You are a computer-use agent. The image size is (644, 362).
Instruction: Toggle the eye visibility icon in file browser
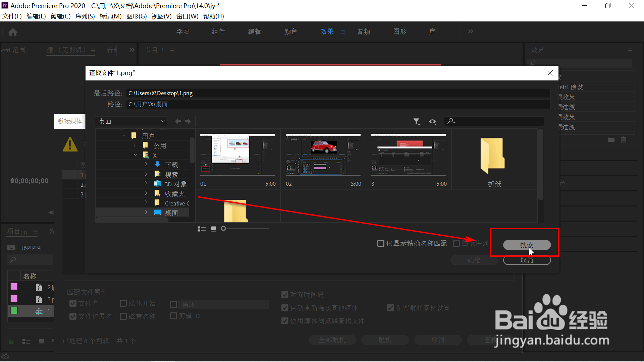[433, 122]
